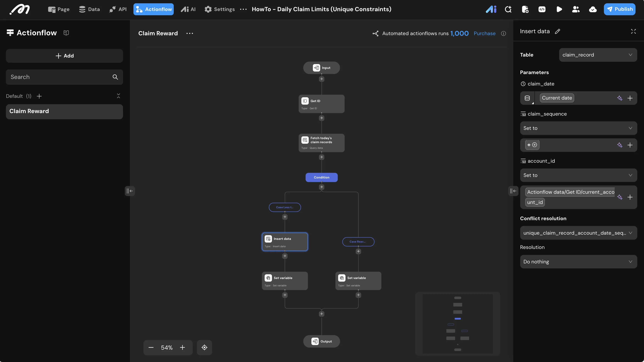Select the Get ID node
The height and width of the screenshot is (362, 644).
321,104
